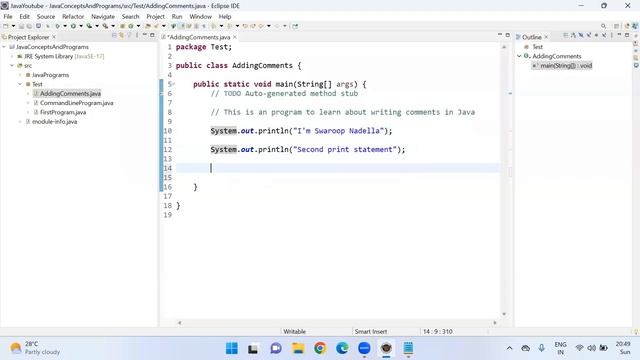
Task: Jump to last edit location icon
Action: point(245,26)
